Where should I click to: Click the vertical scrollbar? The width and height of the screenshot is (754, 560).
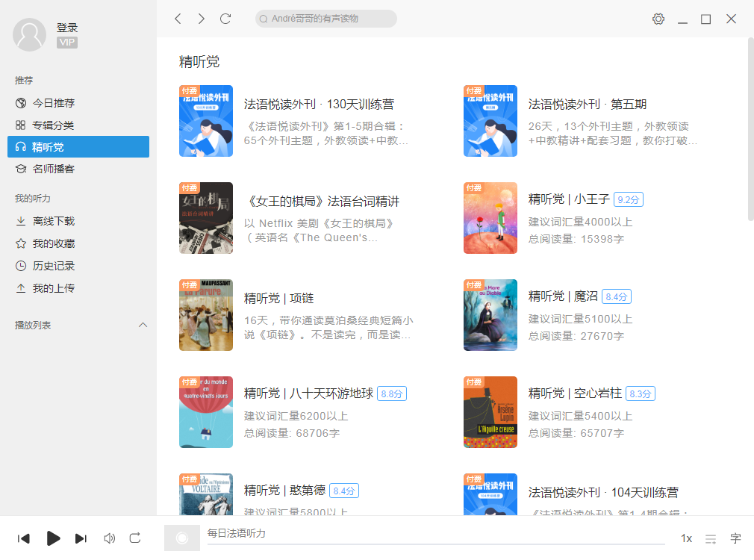coord(750,130)
